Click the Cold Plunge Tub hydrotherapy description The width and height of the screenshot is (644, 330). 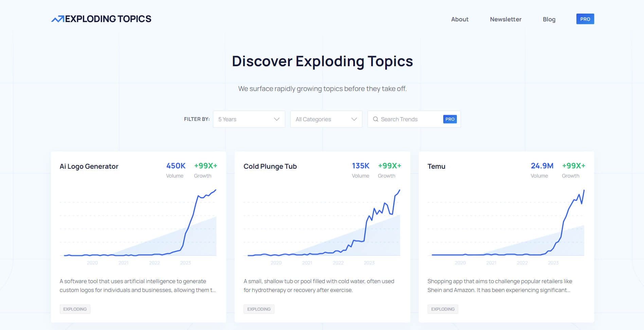319,286
